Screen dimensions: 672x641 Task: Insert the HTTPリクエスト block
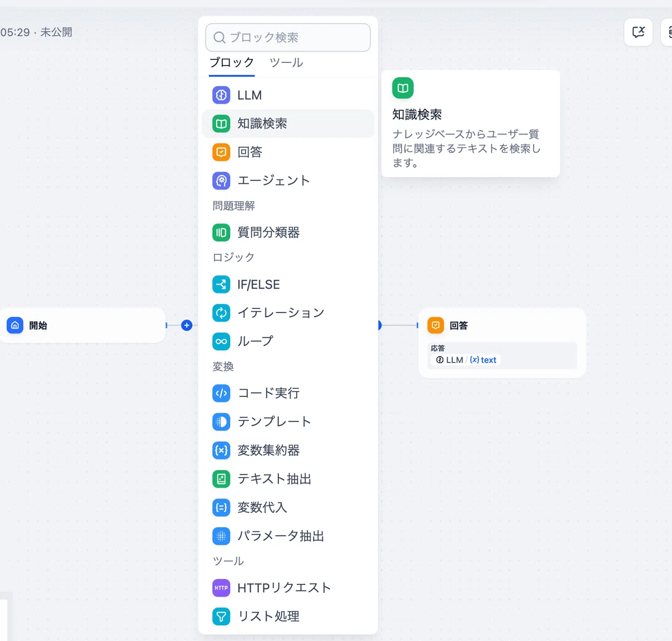[288, 588]
